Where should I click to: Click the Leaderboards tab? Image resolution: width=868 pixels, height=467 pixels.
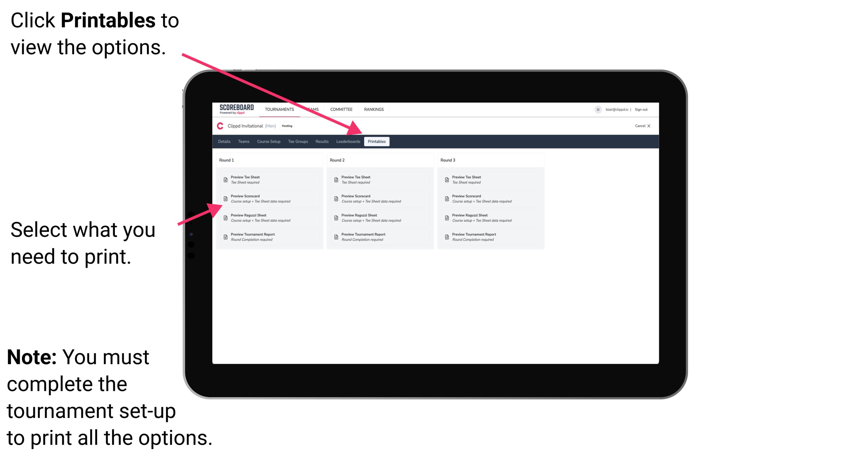348,142
